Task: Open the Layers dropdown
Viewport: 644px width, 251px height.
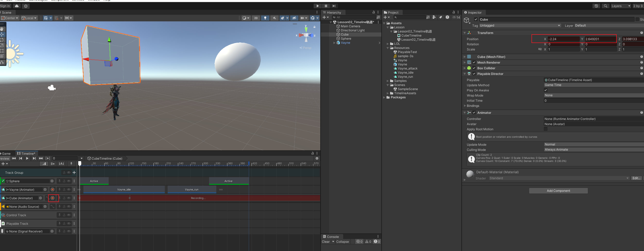Action: [621, 6]
